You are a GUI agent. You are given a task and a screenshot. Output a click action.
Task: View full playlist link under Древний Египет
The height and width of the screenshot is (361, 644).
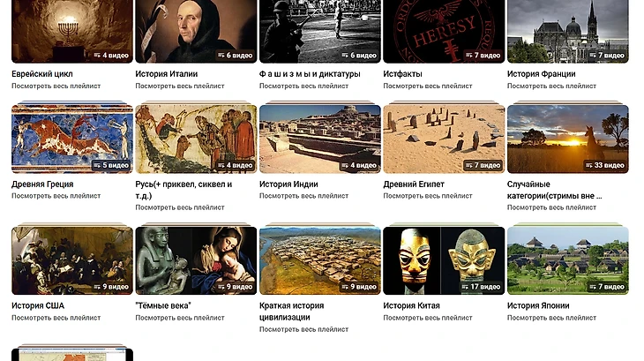tap(428, 196)
